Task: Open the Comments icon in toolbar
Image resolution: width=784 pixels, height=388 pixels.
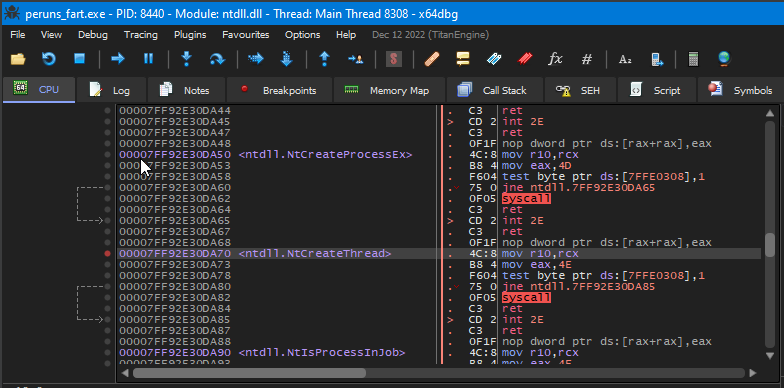Action: [x=462, y=59]
